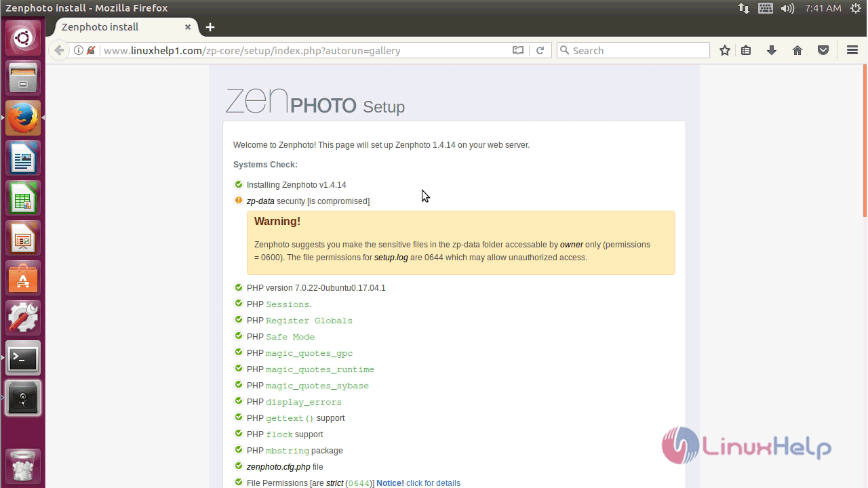
Task: Click 'PHP Register Globals' row
Action: (x=299, y=321)
